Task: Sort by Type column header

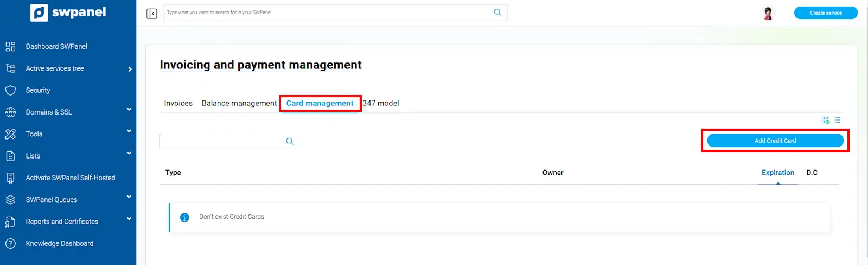Action: [173, 173]
